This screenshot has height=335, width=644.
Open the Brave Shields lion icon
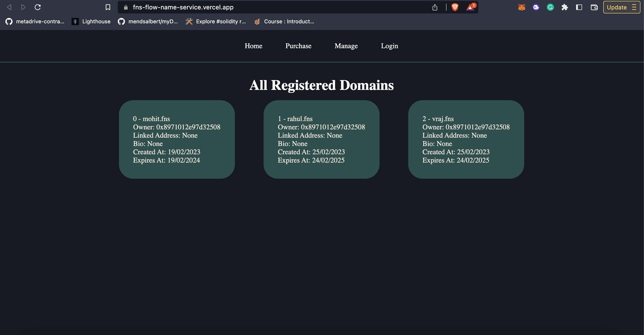pos(455,7)
